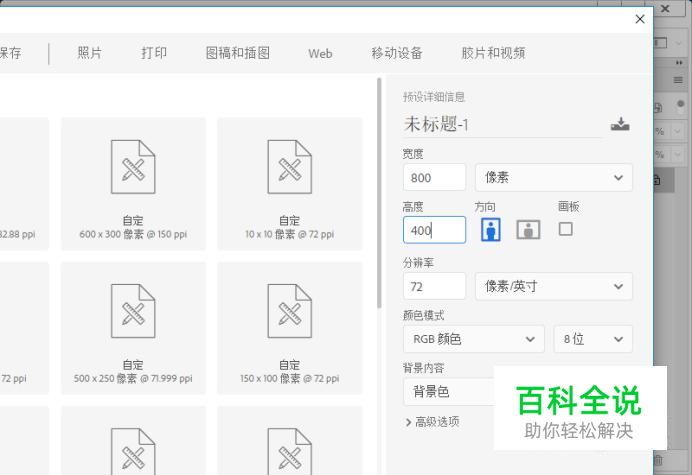Select the 150 x 100 像素 preset
This screenshot has height=475, width=692.
coord(290,328)
